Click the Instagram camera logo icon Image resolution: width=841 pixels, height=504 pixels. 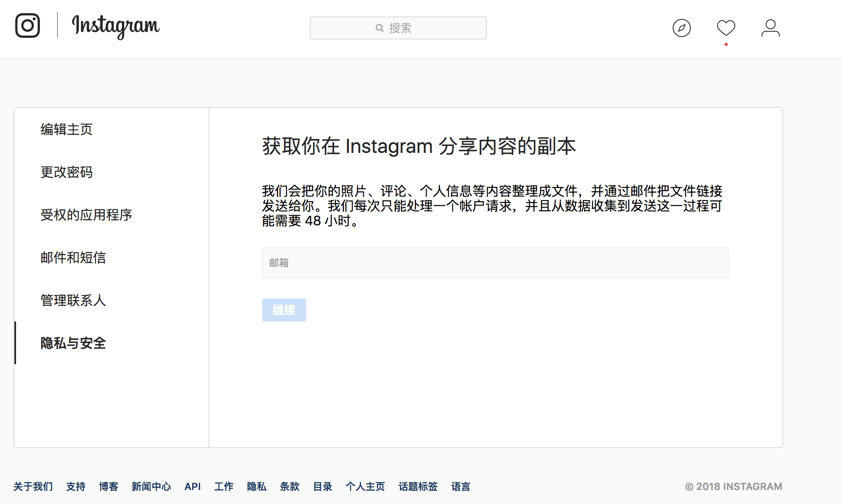28,25
